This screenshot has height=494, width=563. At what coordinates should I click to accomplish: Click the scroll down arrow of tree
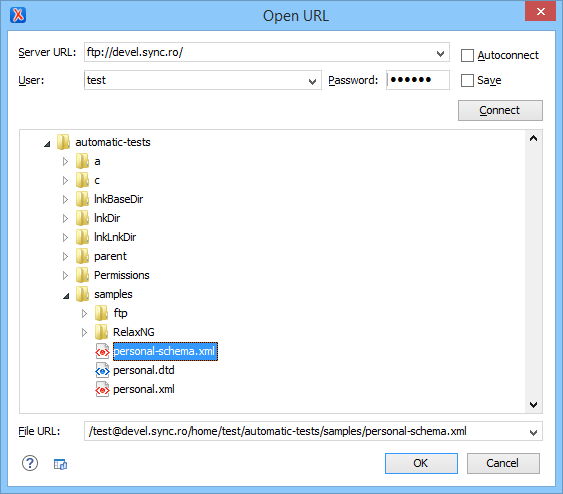click(x=534, y=405)
